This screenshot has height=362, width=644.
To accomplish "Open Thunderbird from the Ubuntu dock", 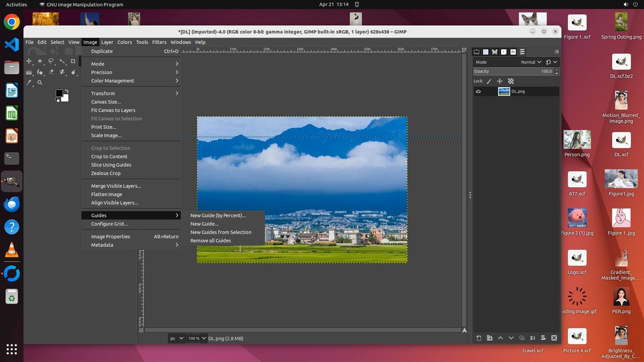I will coord(12,204).
